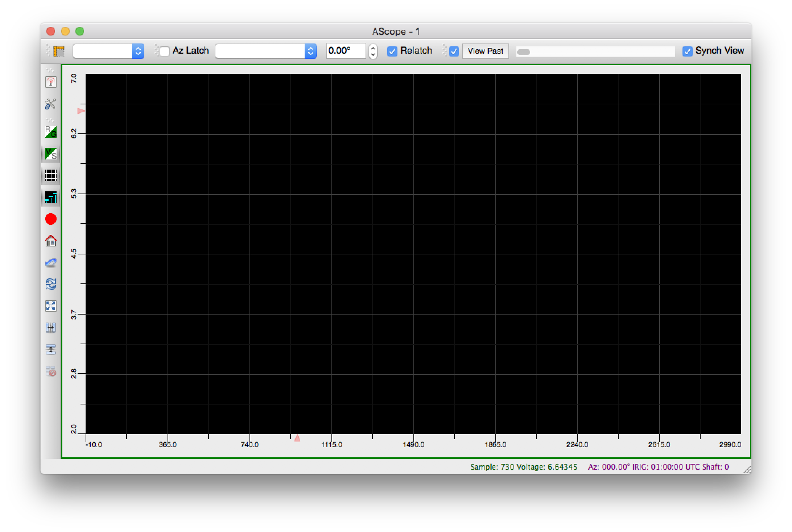The image size is (792, 532).
Task: Click the azimuth angle stepper arrows
Action: [373, 51]
